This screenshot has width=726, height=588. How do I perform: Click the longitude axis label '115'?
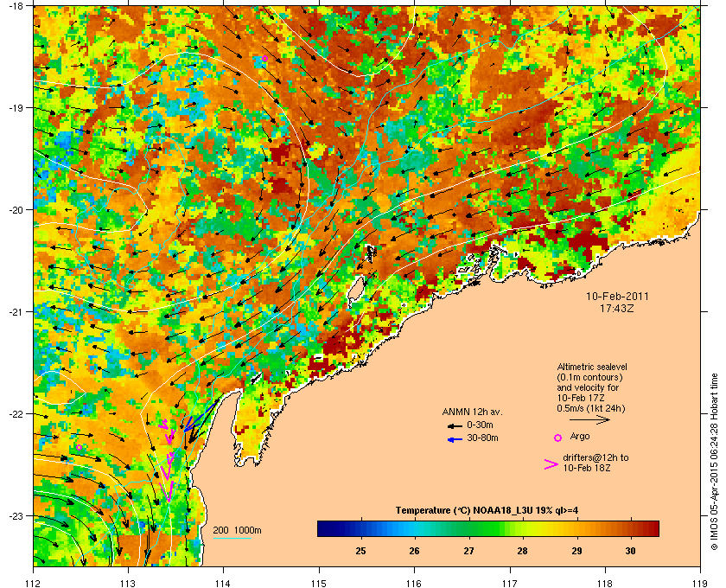(x=319, y=583)
